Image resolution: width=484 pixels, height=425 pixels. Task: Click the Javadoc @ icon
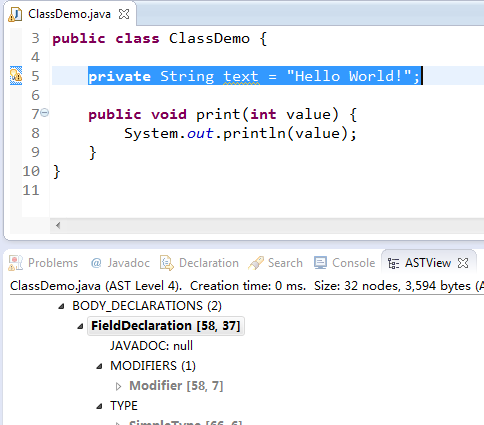(x=96, y=263)
